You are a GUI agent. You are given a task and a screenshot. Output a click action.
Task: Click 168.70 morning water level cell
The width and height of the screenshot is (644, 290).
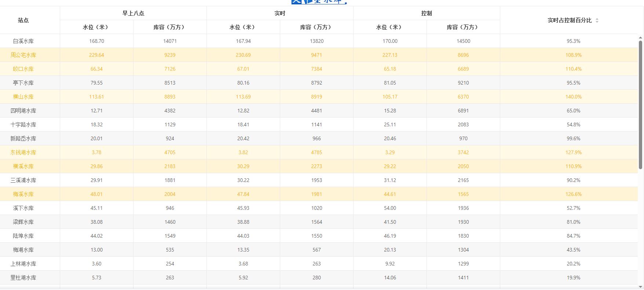pos(96,41)
